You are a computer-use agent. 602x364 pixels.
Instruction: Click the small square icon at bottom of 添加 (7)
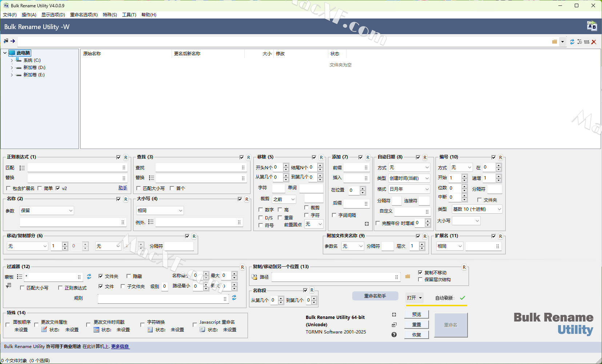point(367,224)
